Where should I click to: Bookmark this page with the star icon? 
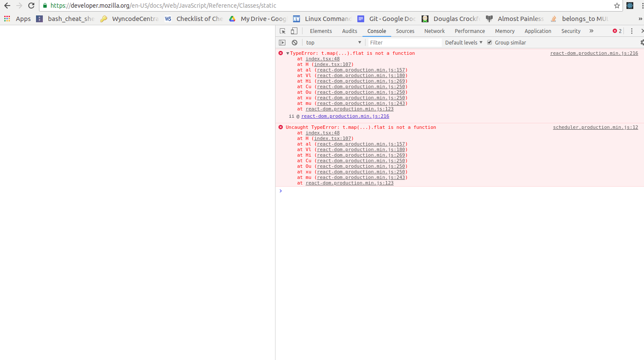click(x=617, y=6)
